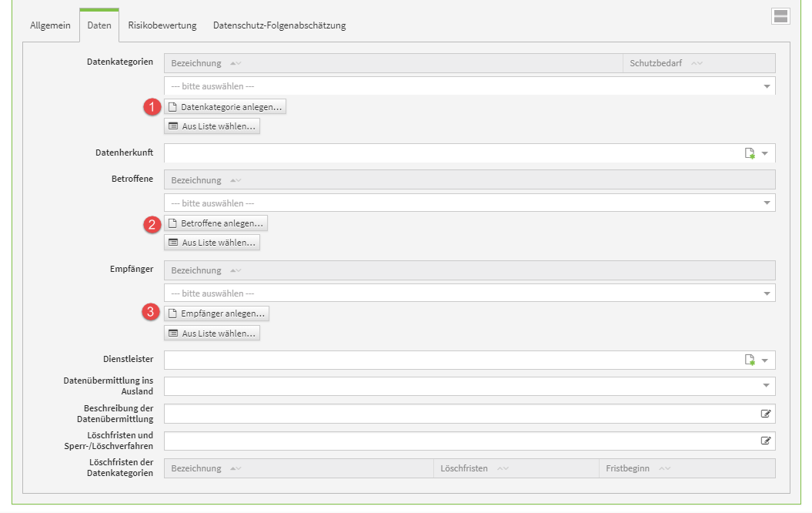The image size is (812, 513).
Task: Sort by Löschfristen column arrows
Action: click(x=503, y=468)
